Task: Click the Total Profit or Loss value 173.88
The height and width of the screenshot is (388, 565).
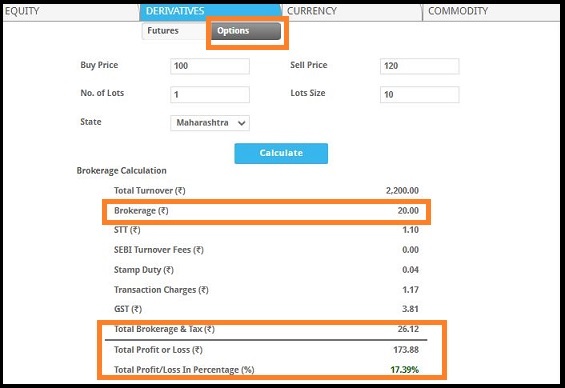Action: pos(406,349)
